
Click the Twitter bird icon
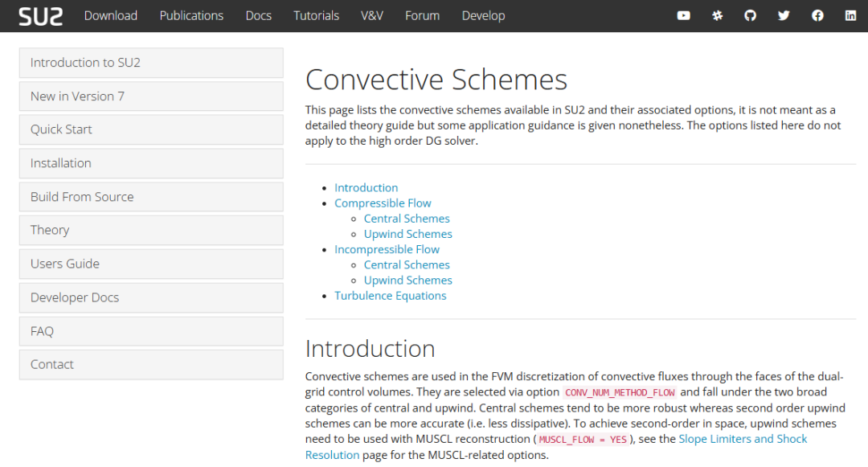[x=784, y=15]
